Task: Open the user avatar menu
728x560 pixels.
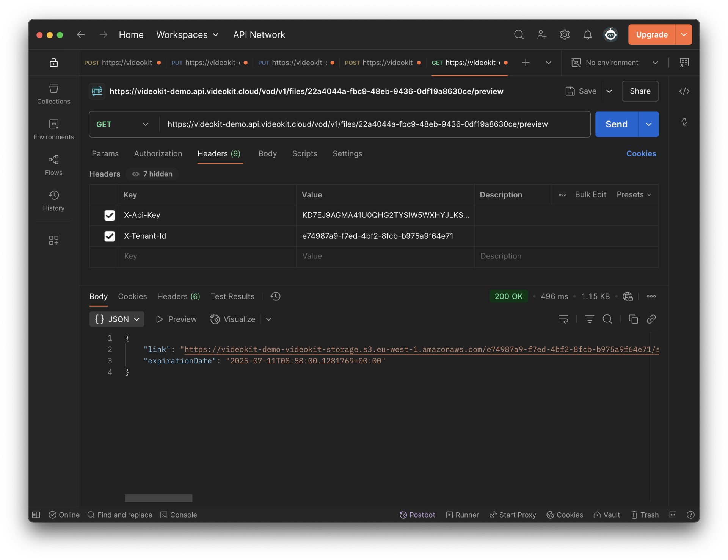Action: (x=610, y=35)
